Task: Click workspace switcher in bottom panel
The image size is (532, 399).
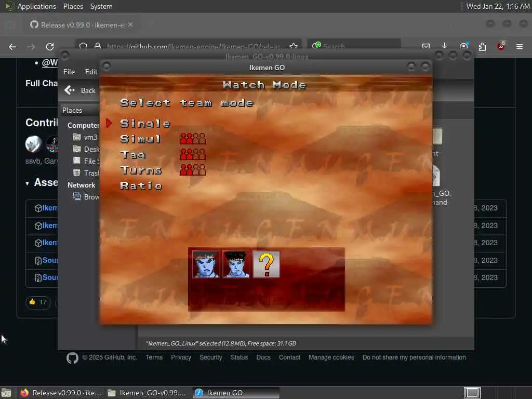Action: click(472, 393)
